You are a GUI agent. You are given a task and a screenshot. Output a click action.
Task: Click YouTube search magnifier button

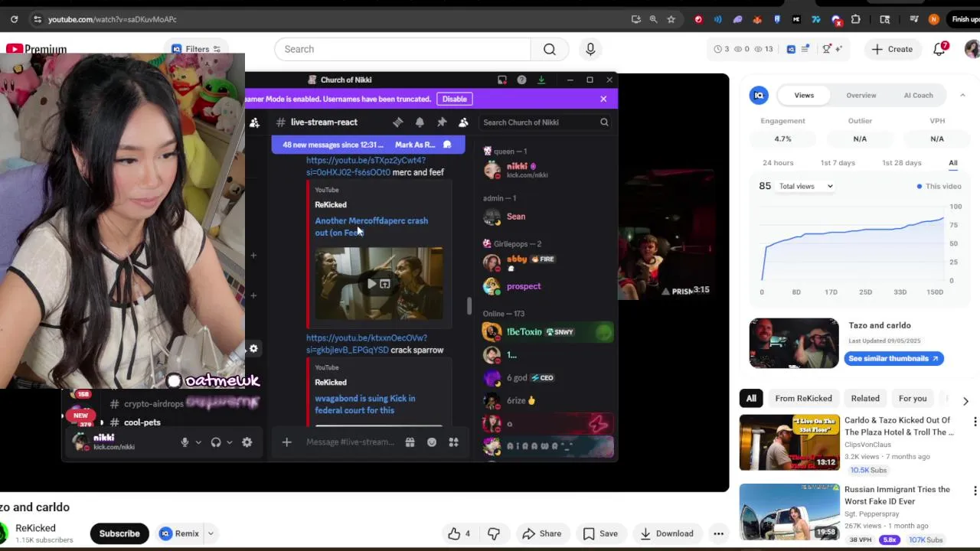click(x=550, y=49)
